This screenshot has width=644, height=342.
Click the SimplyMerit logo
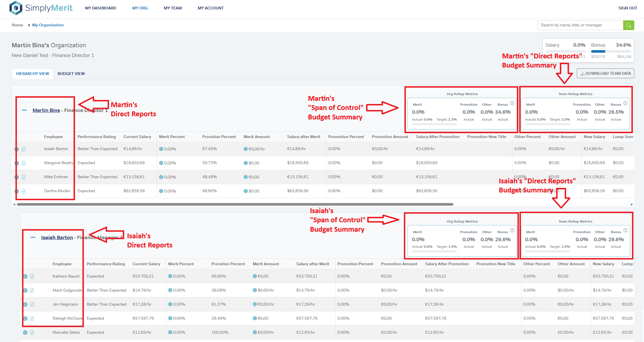tap(41, 8)
